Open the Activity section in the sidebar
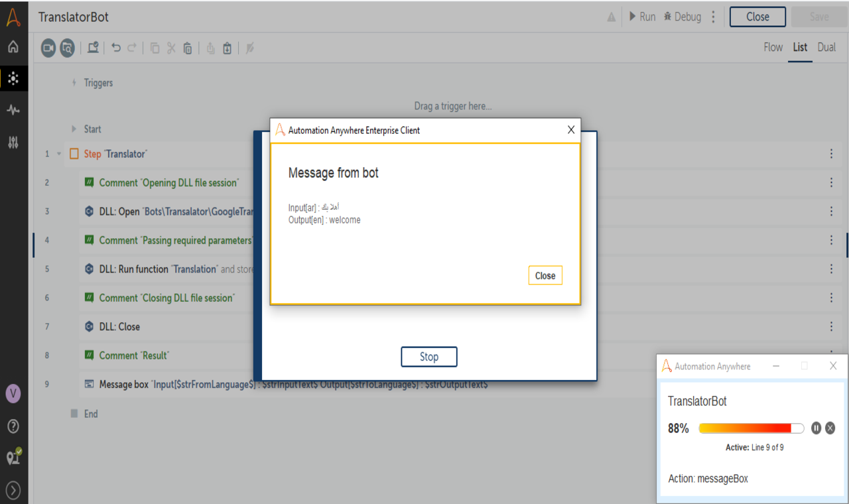Viewport: 849px width, 504px height. [13, 110]
